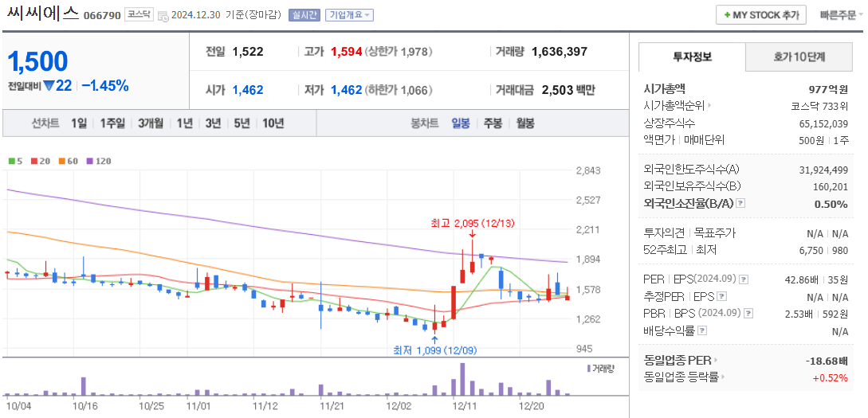Click the red 20-day moving average legend

click(x=39, y=162)
